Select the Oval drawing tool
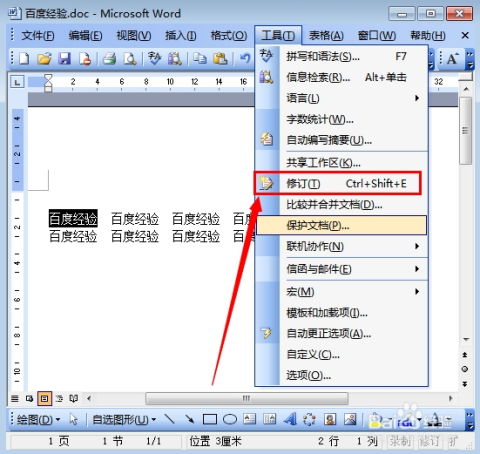 (230, 419)
